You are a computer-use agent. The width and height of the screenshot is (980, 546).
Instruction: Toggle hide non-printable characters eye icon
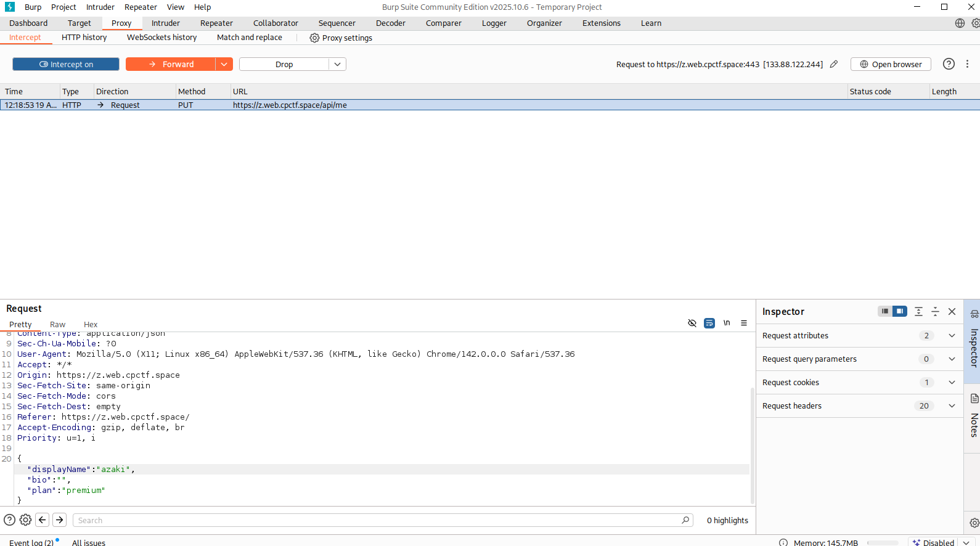[x=692, y=323]
